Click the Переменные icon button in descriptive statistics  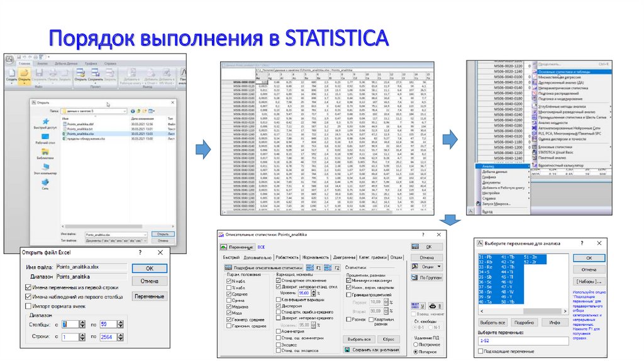tap(237, 247)
